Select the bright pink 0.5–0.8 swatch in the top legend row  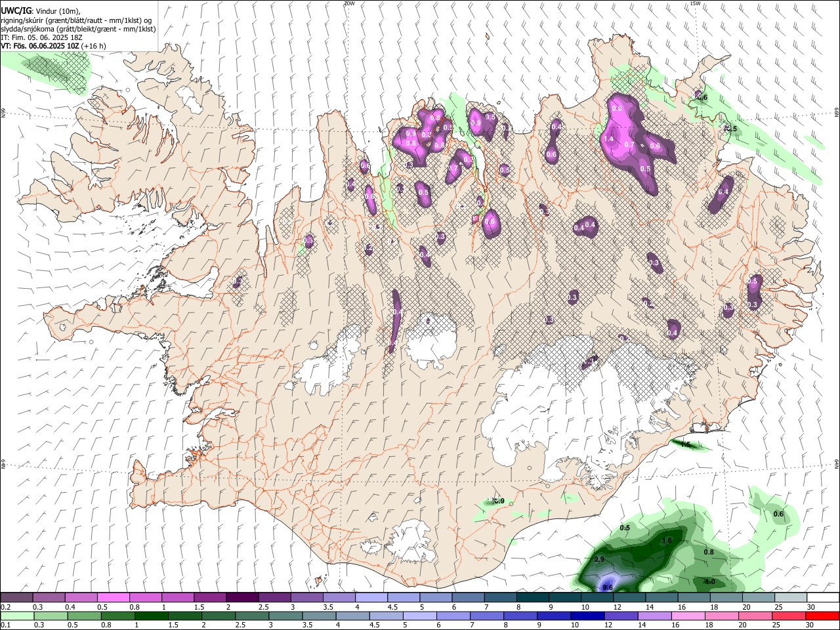(x=113, y=597)
